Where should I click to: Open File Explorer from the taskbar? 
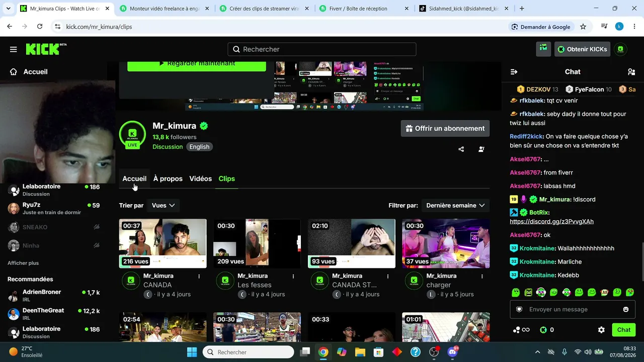360,352
